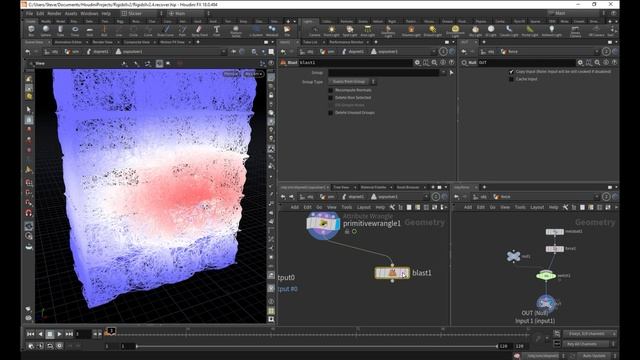
Task: Enable the Cache Input checkbox
Action: pos(511,79)
